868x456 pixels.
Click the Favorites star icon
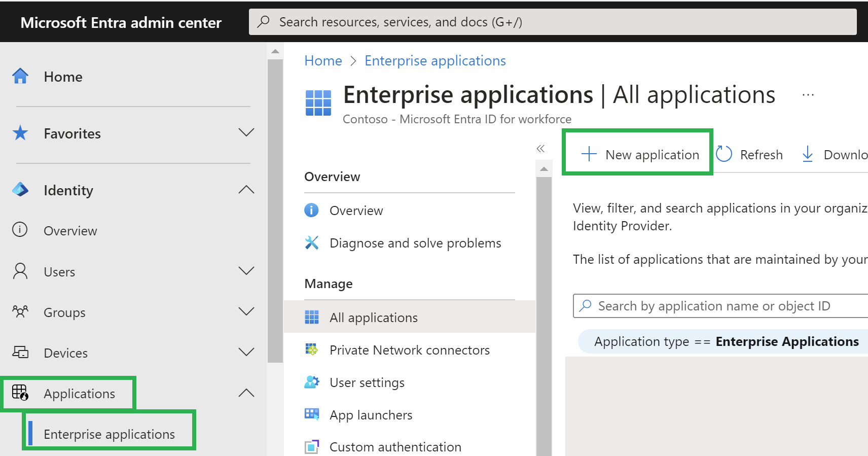click(20, 133)
